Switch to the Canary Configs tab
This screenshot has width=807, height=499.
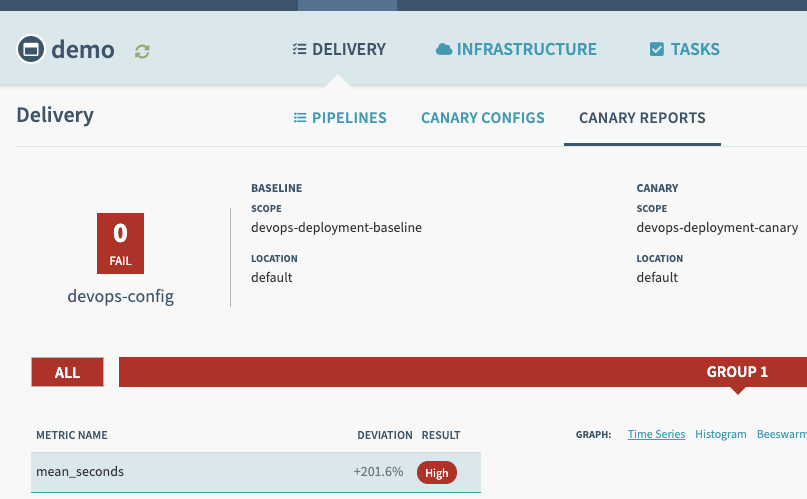pyautogui.click(x=482, y=118)
